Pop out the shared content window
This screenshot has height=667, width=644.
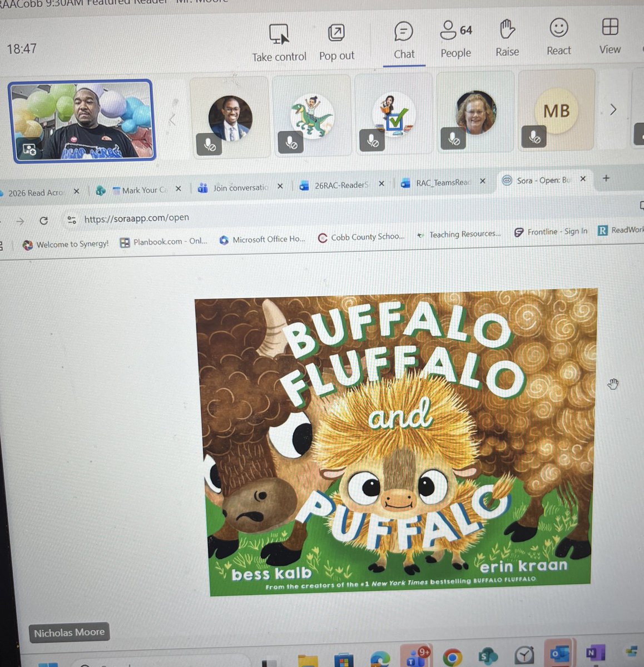[x=336, y=43]
